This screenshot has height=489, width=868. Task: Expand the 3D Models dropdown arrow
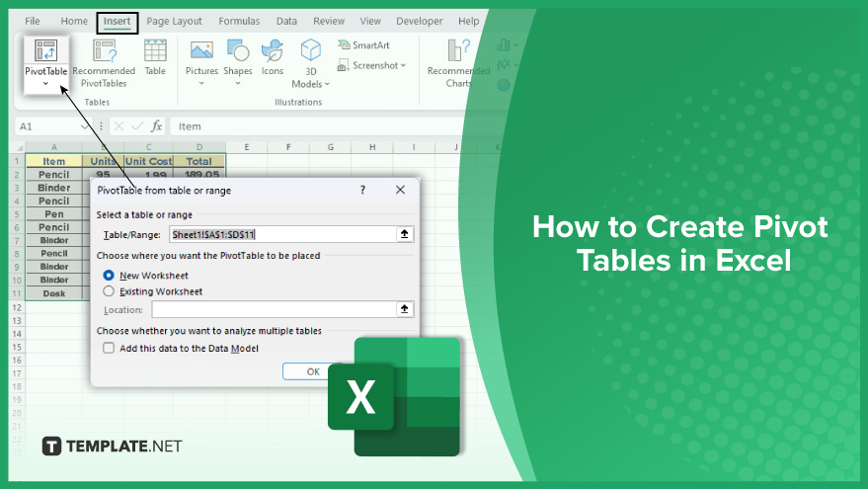327,84
